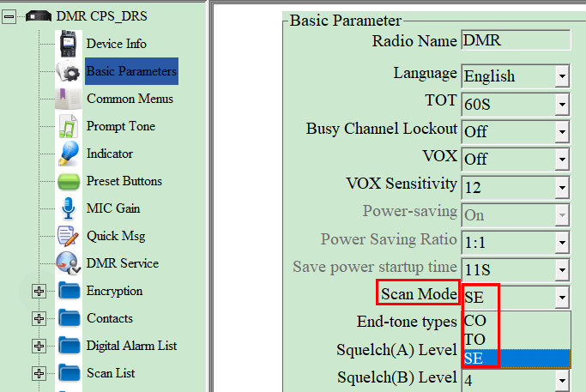Choose TO from Scan Mode list

point(475,339)
